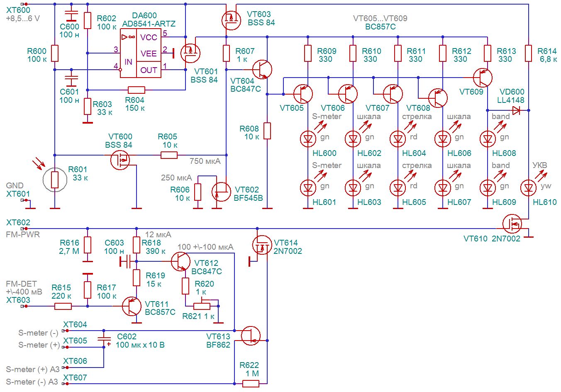Image resolution: width=561 pixels, height=392 pixels.
Task: Click the VD600 LL4148 diode symbol
Action: coord(516,110)
